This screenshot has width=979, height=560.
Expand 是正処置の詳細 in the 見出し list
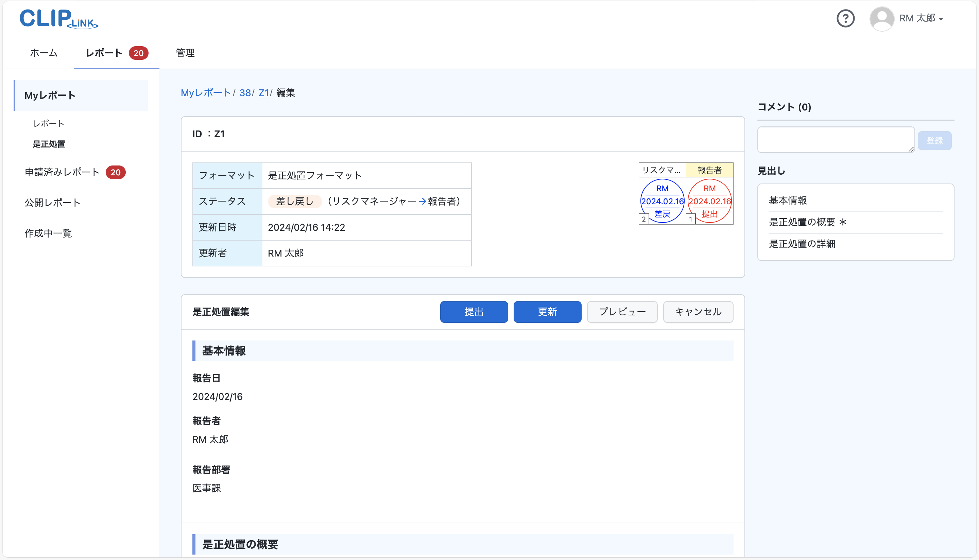pyautogui.click(x=802, y=244)
